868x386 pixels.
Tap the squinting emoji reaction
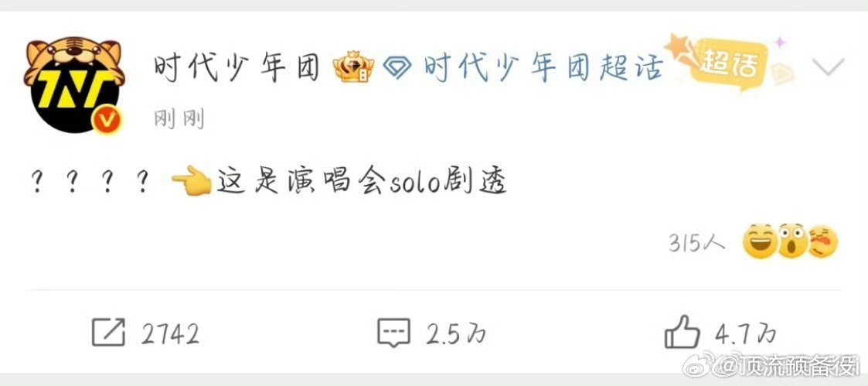pyautogui.click(x=824, y=242)
